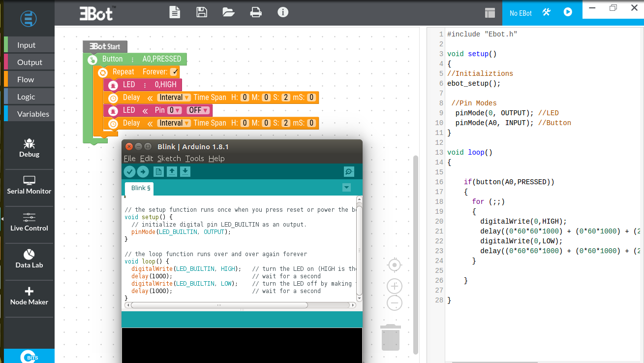Click the S: 2 field in first Delay block
This screenshot has height=363, width=644.
tap(285, 98)
